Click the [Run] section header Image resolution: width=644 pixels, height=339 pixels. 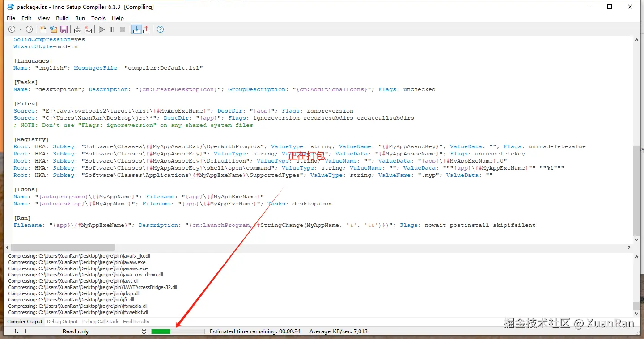tap(22, 218)
